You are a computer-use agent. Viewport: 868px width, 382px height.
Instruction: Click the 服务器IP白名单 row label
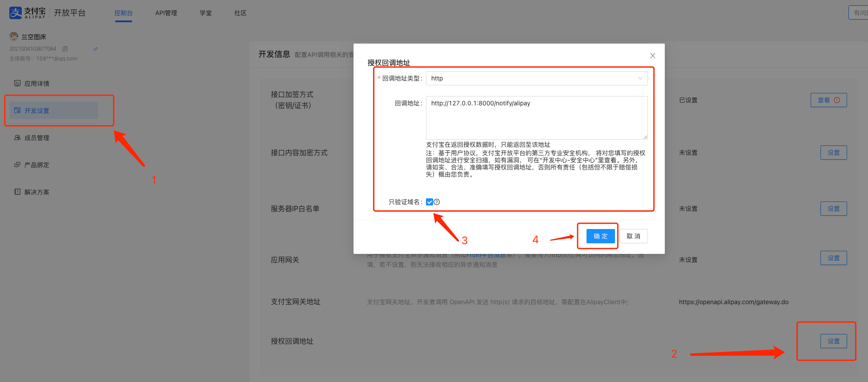pyautogui.click(x=295, y=209)
